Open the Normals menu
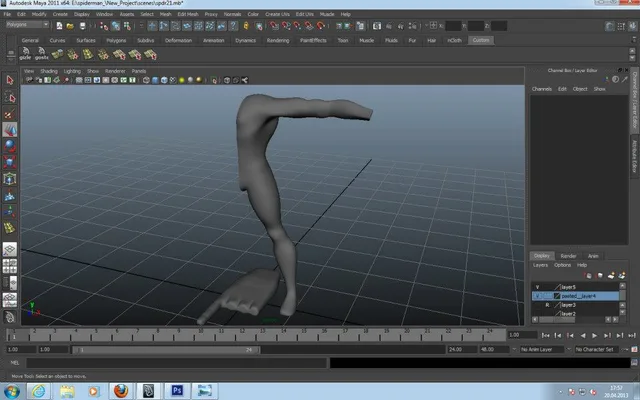Screen dimensions: 640x400 point(232,14)
